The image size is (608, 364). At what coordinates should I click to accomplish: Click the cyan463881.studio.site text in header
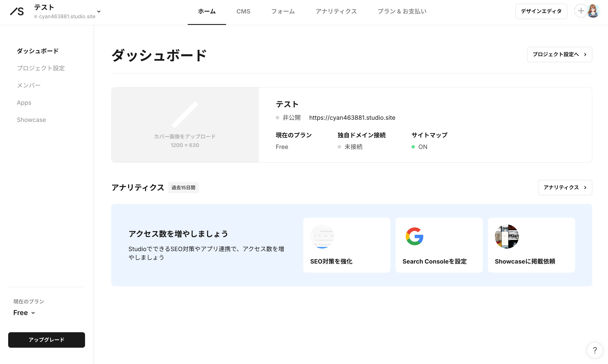[67, 17]
